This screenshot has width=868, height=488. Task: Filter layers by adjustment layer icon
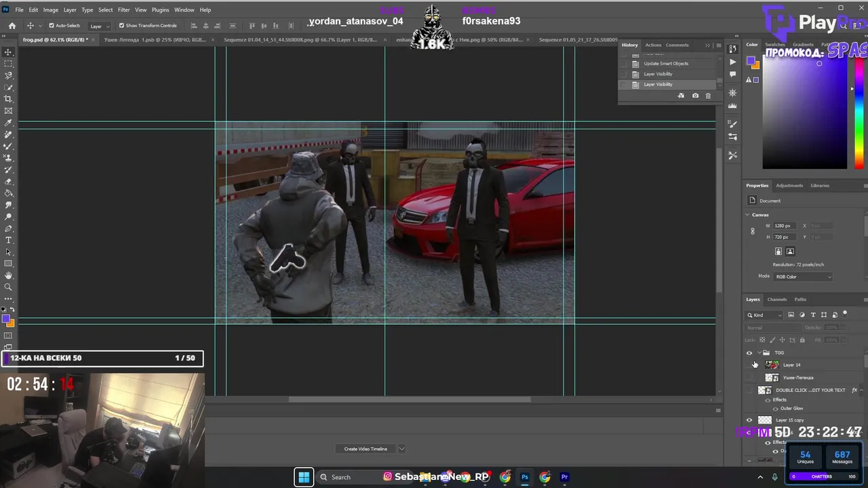802,314
